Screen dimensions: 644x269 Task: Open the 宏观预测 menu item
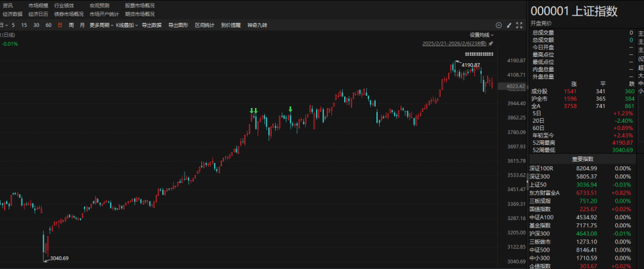[100, 6]
